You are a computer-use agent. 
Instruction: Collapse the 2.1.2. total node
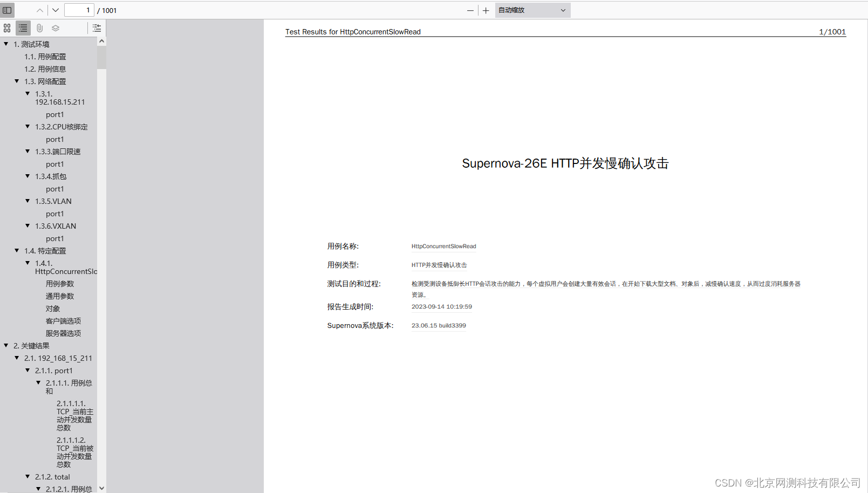tap(28, 476)
